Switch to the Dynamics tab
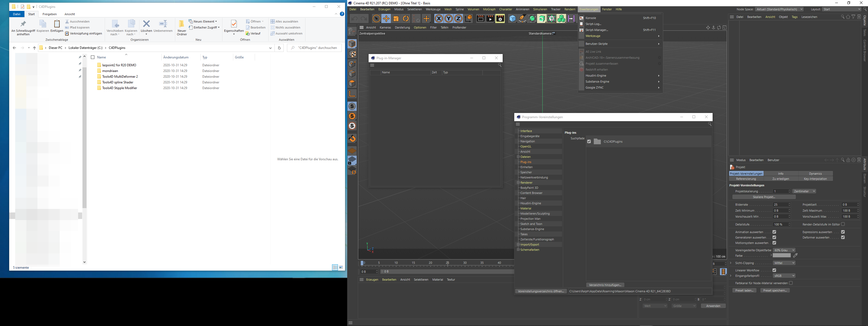The width and height of the screenshot is (868, 326). coord(815,174)
